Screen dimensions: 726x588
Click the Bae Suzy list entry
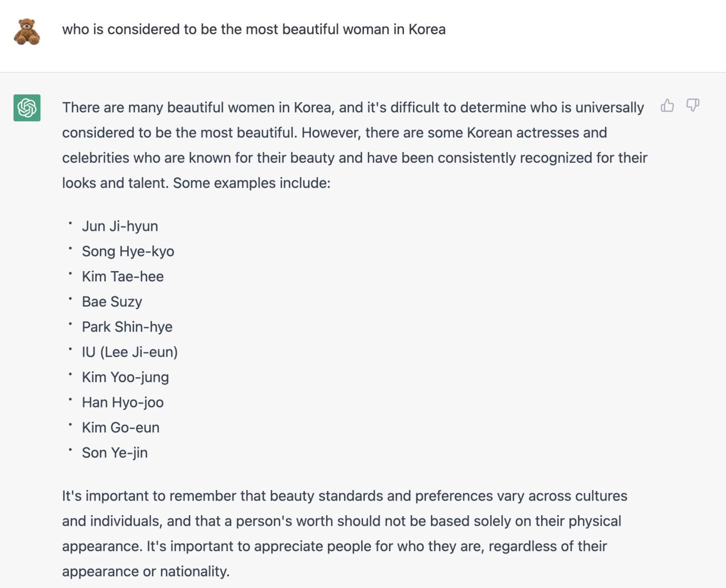(x=112, y=302)
